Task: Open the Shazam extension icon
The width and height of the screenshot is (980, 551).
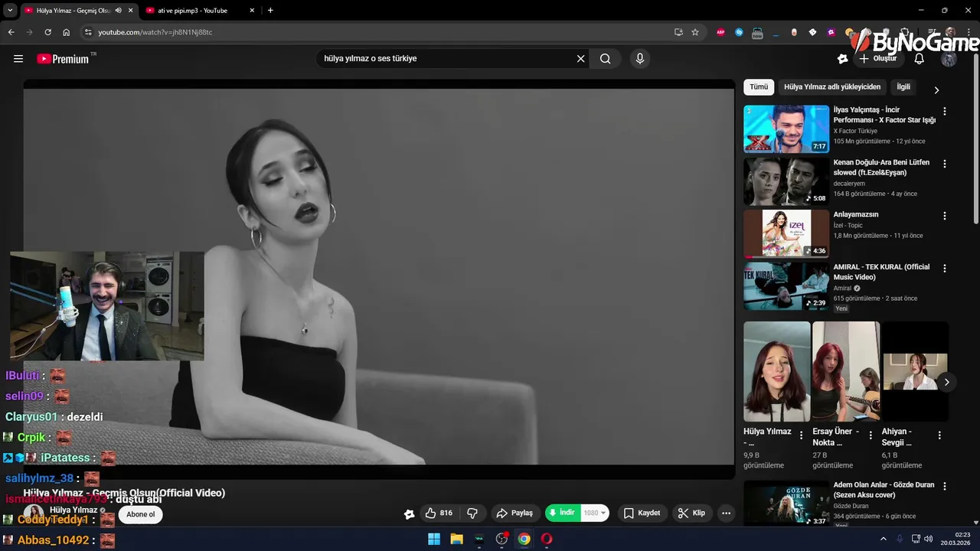Action: pyautogui.click(x=739, y=32)
